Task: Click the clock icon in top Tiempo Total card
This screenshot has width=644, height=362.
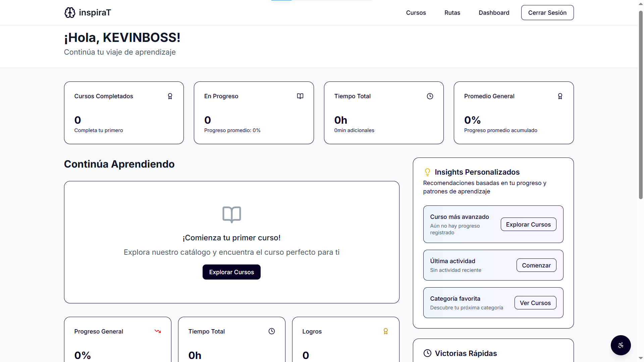Action: [x=430, y=96]
